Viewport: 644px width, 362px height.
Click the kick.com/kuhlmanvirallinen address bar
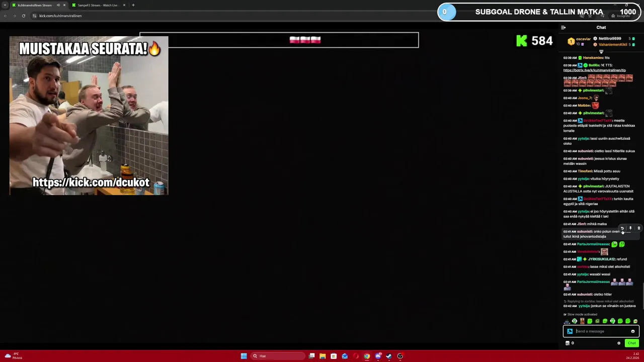pyautogui.click(x=60, y=16)
